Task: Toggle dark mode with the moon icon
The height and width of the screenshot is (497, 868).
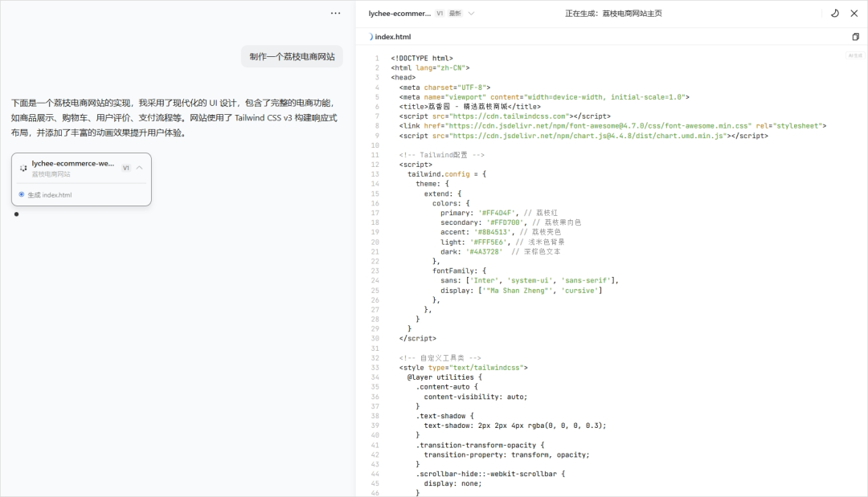Action: (x=834, y=13)
